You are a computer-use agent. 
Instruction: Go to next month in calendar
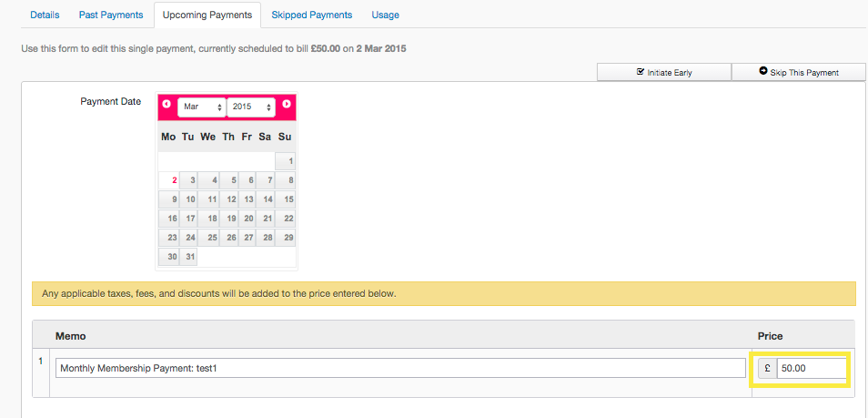[287, 105]
